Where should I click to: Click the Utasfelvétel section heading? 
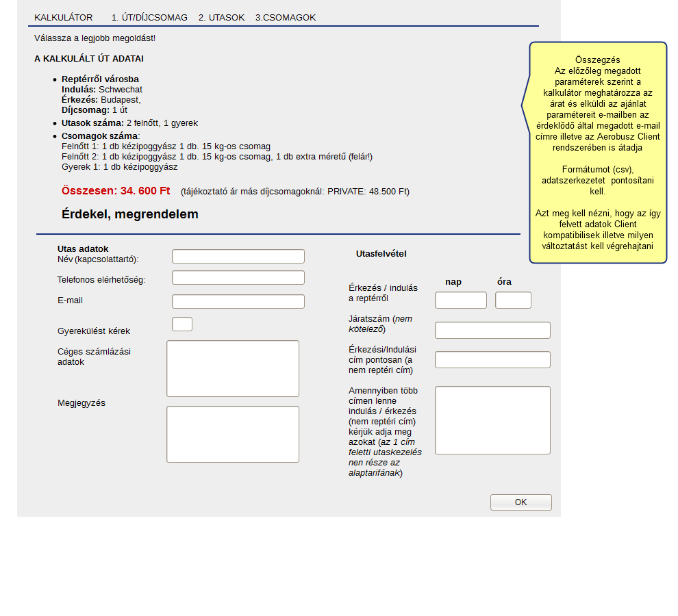381,254
